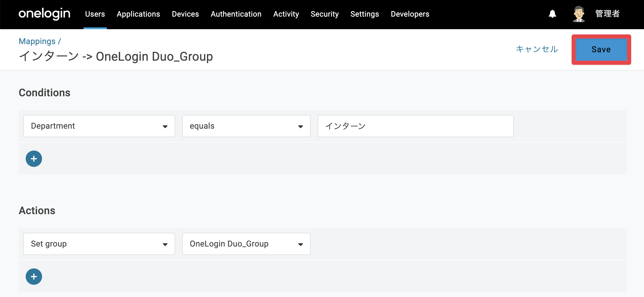Click the Actions heading

click(x=37, y=211)
